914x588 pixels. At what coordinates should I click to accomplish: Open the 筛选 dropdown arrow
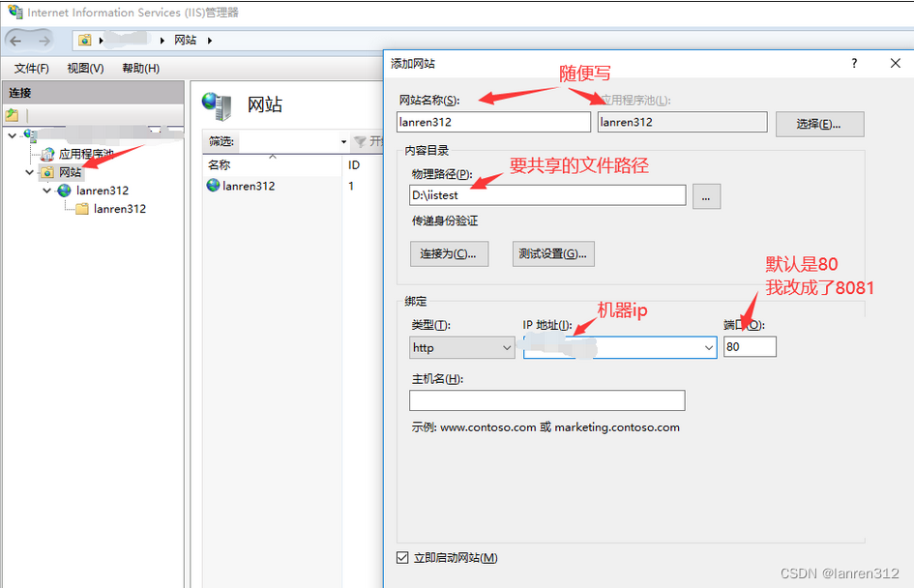coord(343,141)
